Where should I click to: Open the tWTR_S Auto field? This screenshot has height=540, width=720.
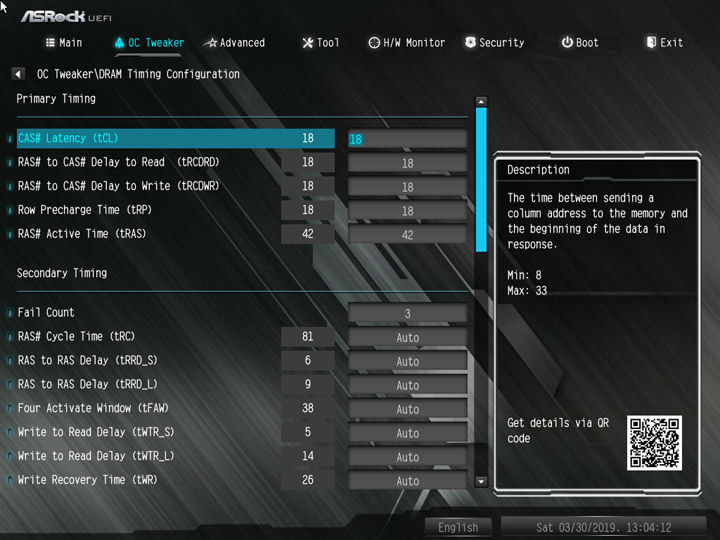pos(407,433)
